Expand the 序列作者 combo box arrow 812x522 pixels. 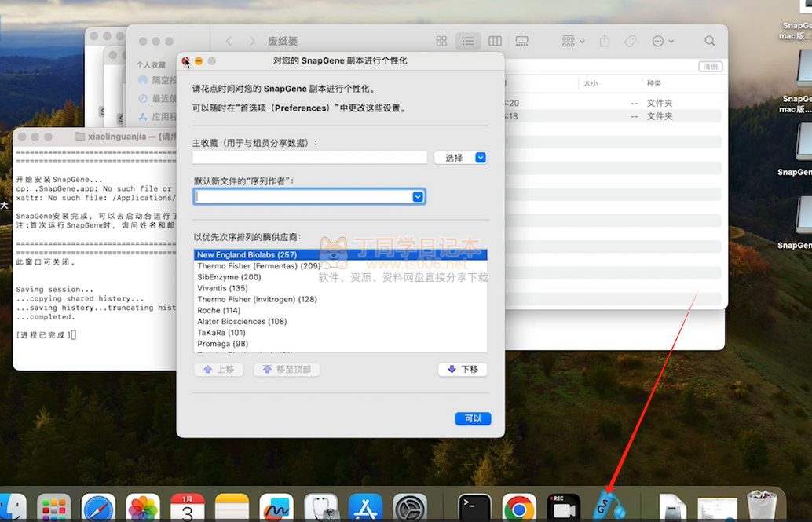point(419,197)
